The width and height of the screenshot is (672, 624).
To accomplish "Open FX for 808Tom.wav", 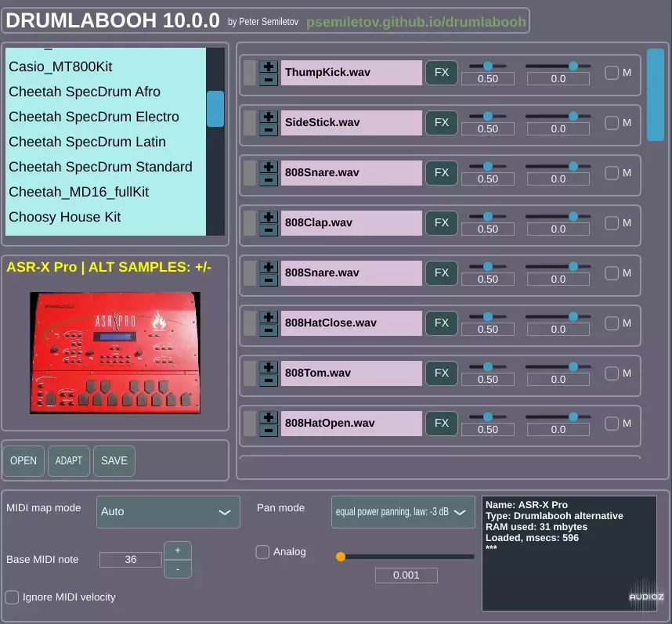I will [442, 373].
